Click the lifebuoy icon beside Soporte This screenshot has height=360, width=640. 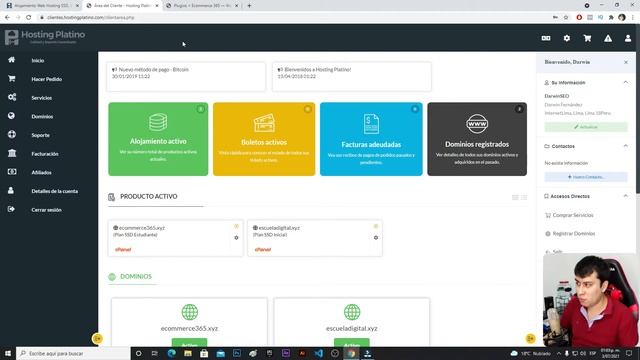click(12, 134)
